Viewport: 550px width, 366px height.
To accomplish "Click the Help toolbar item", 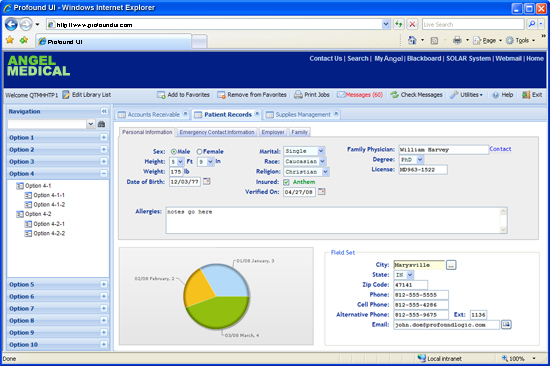I will (503, 95).
